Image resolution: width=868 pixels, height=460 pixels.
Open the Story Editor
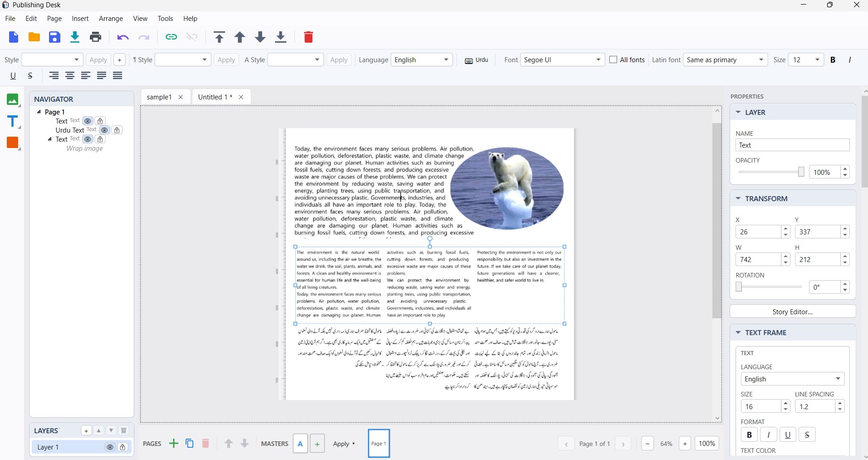tap(792, 312)
